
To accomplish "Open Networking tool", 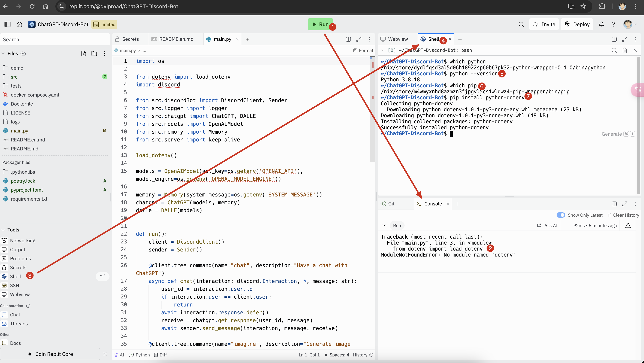I will [22, 241].
